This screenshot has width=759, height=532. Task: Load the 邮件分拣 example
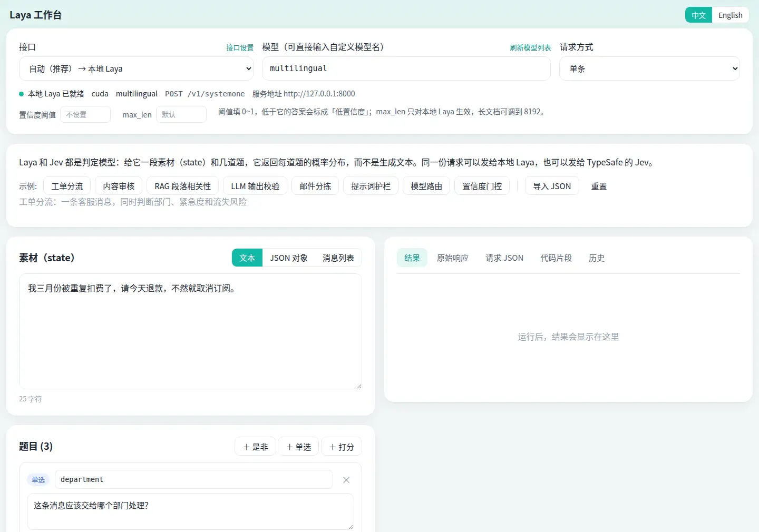tap(315, 186)
